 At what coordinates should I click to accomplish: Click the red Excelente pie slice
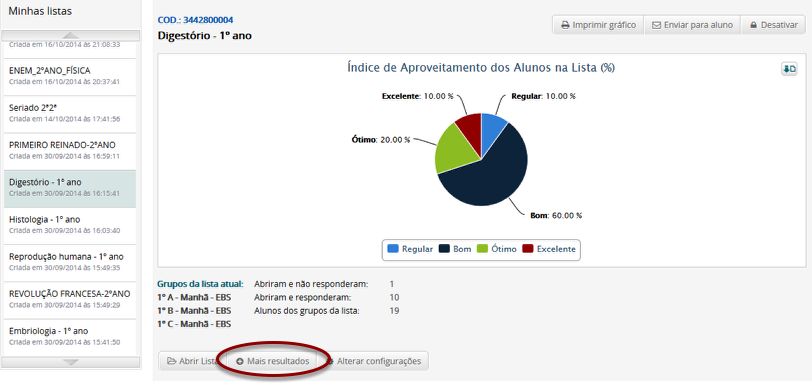tap(470, 129)
